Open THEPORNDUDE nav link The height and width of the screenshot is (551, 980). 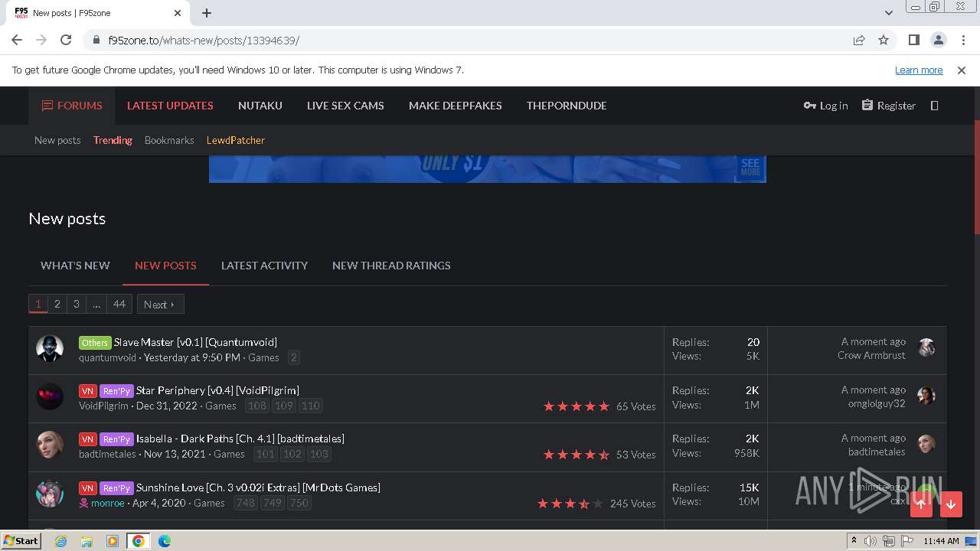tap(567, 106)
